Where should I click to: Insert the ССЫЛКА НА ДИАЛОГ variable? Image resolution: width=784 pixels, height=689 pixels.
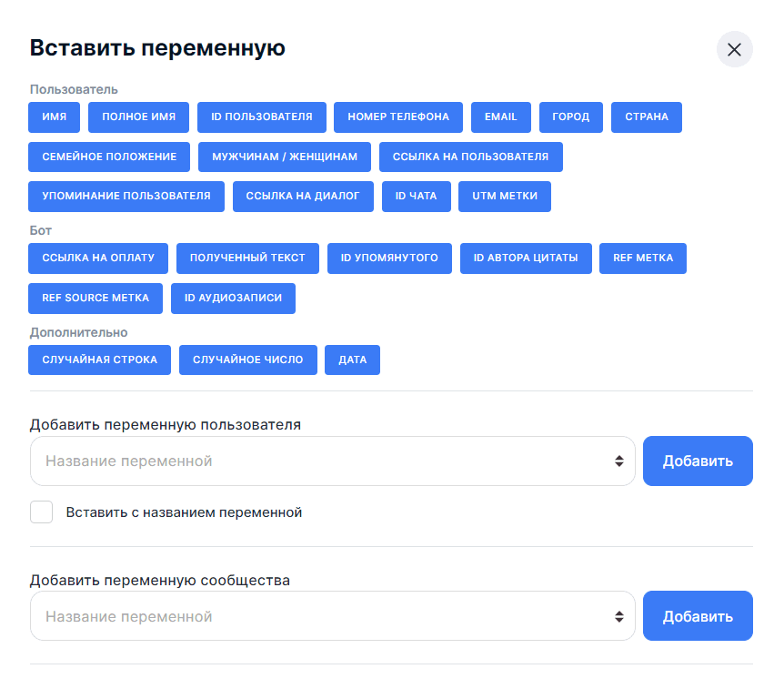click(303, 196)
